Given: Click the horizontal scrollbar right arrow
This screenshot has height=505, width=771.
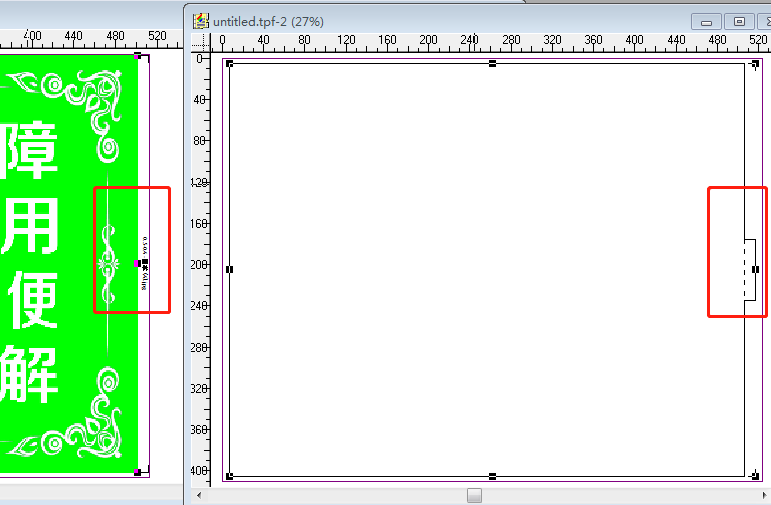Looking at the screenshot, I should click(x=764, y=495).
